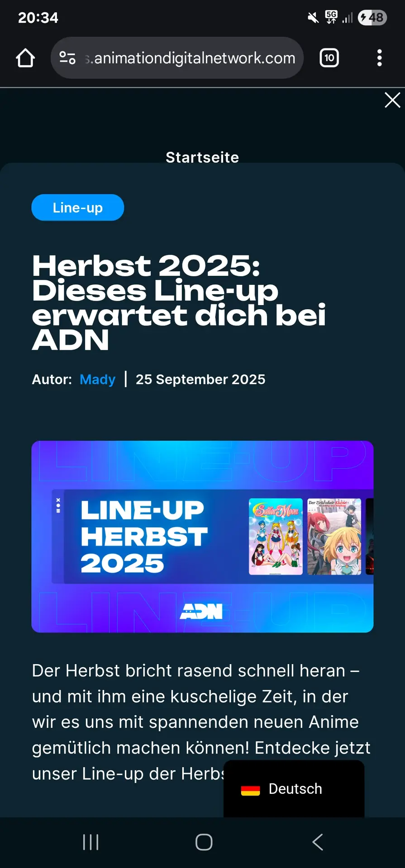Tap the browser home icon

coord(25,58)
